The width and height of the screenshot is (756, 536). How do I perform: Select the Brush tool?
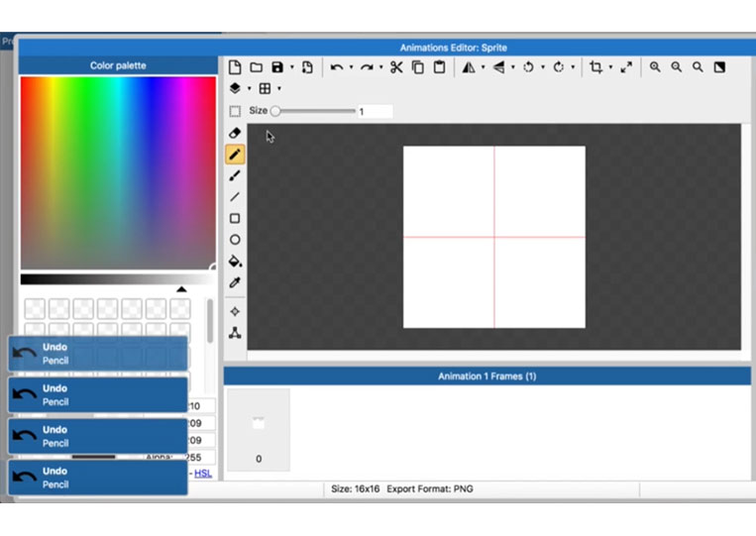[235, 175]
